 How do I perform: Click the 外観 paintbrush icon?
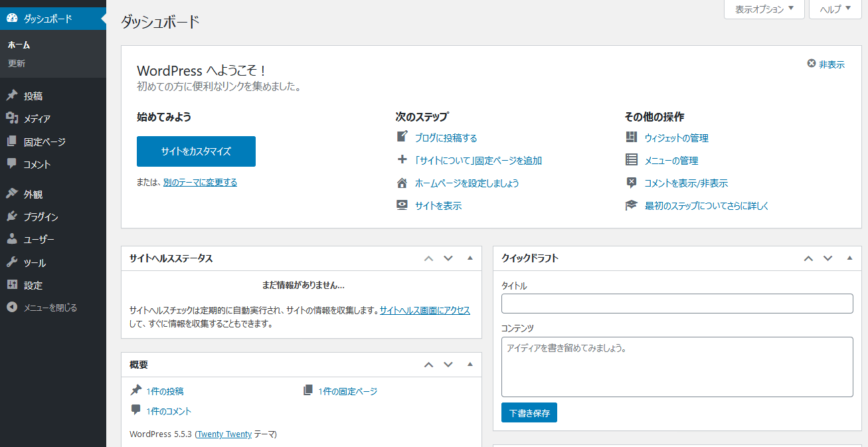coord(12,194)
